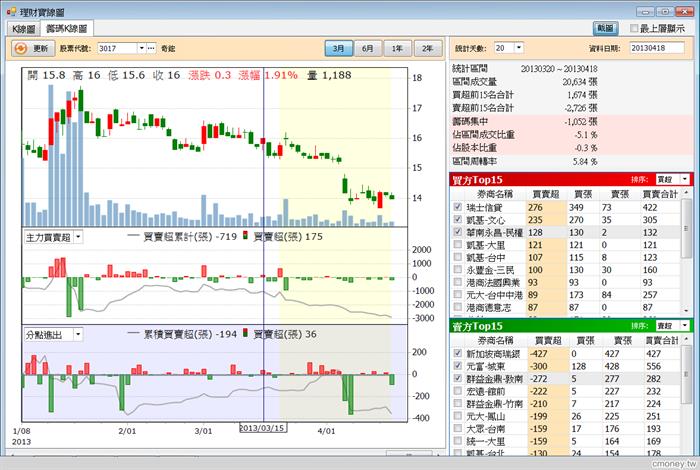This screenshot has width=700, height=470.
Task: Uncheck the 瑞士信貸 broker checkbox
Action: (x=458, y=207)
